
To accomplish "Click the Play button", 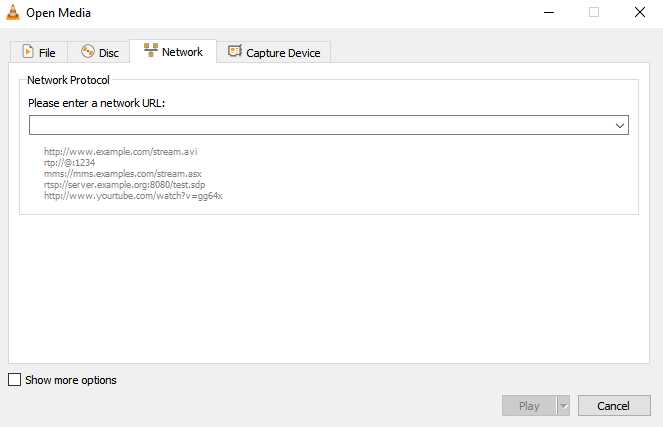I will 529,406.
